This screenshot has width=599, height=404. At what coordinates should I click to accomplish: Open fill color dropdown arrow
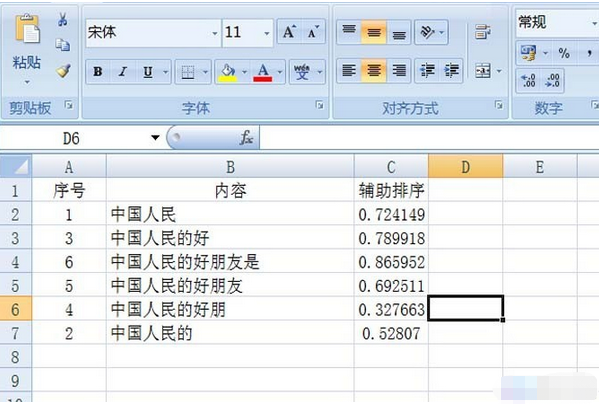[244, 71]
